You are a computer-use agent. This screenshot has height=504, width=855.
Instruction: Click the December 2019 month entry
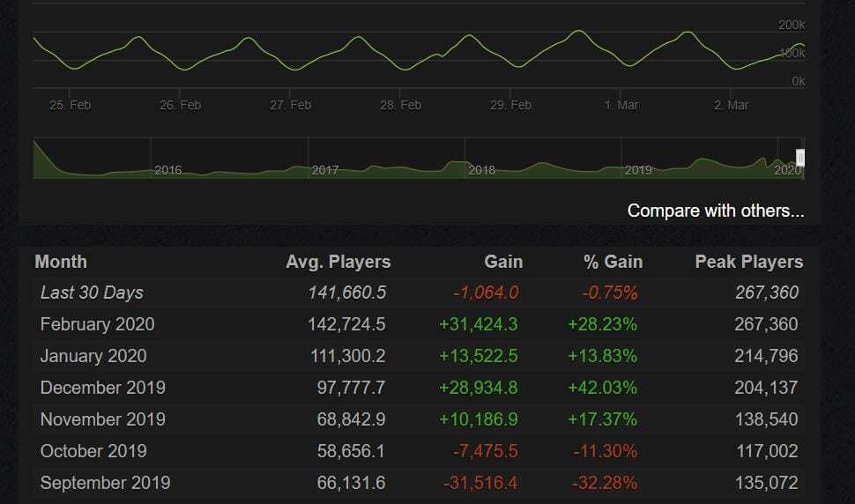coord(102,388)
